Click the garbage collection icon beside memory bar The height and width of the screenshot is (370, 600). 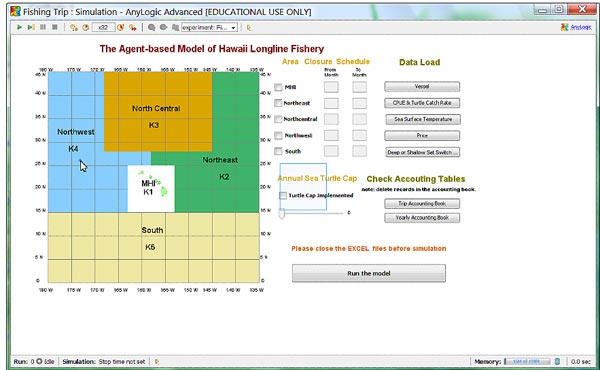(x=558, y=362)
